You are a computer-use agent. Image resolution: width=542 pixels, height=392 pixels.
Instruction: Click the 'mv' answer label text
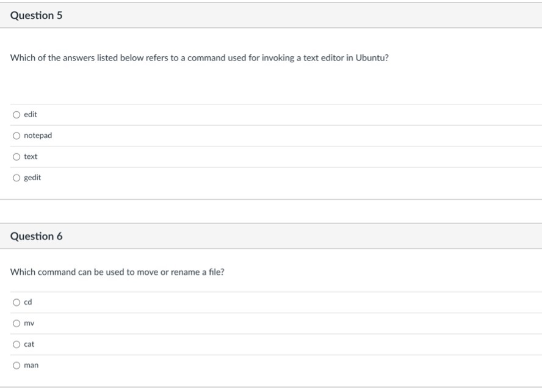point(28,324)
